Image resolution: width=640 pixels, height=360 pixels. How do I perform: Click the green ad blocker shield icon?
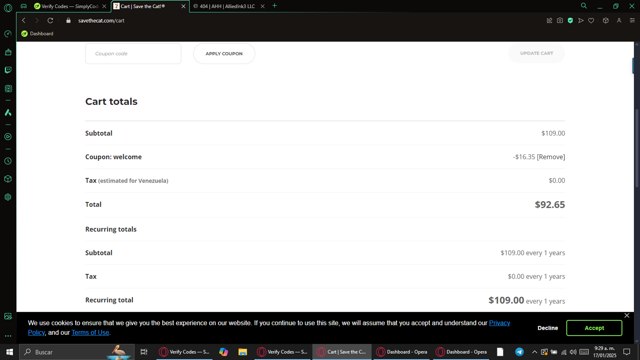pyautogui.click(x=570, y=20)
